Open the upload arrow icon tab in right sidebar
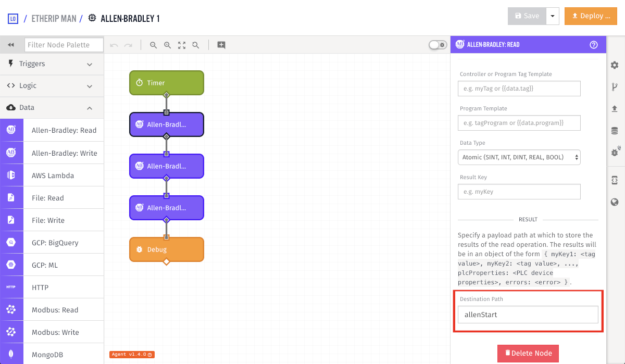 pos(615,109)
